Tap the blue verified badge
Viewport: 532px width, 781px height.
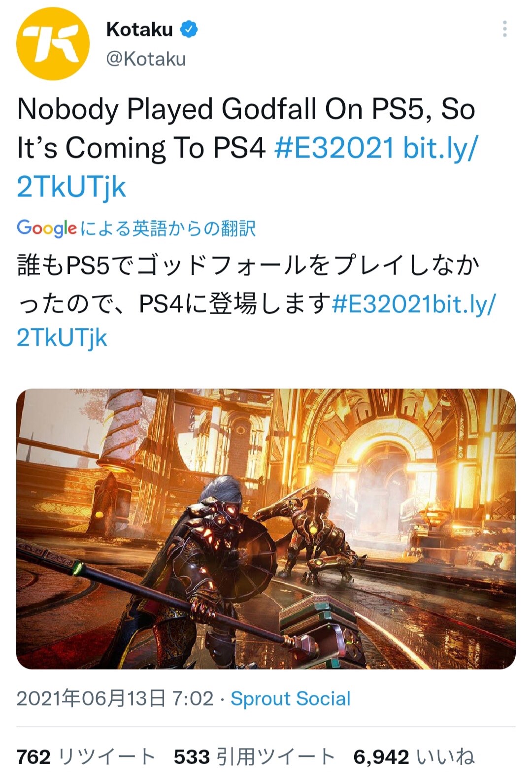(189, 30)
